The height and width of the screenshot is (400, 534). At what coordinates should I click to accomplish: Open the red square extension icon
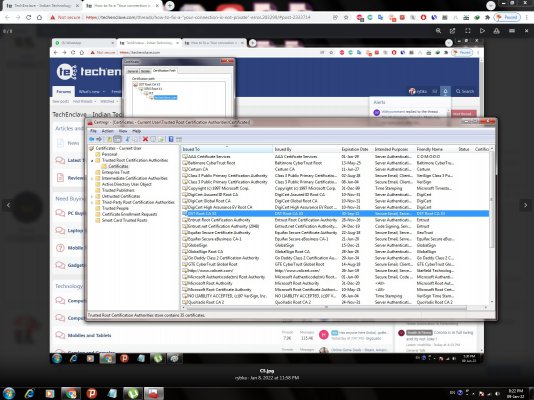tap(402, 17)
